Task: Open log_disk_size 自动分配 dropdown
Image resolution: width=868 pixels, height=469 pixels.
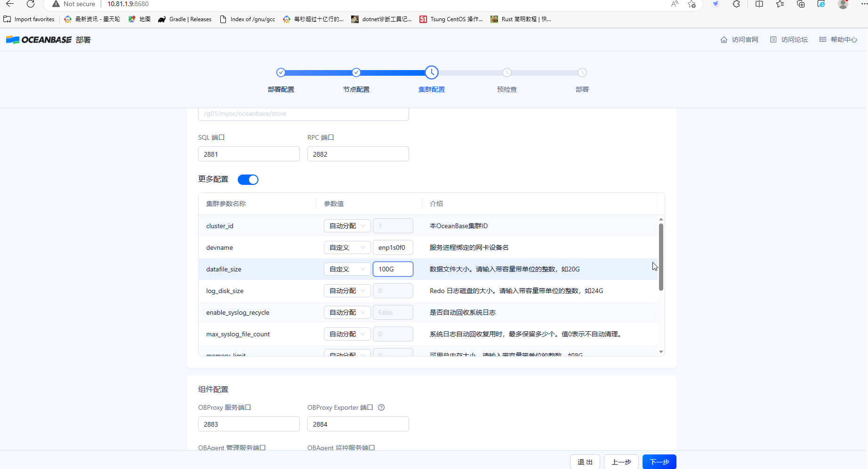Action: point(347,291)
